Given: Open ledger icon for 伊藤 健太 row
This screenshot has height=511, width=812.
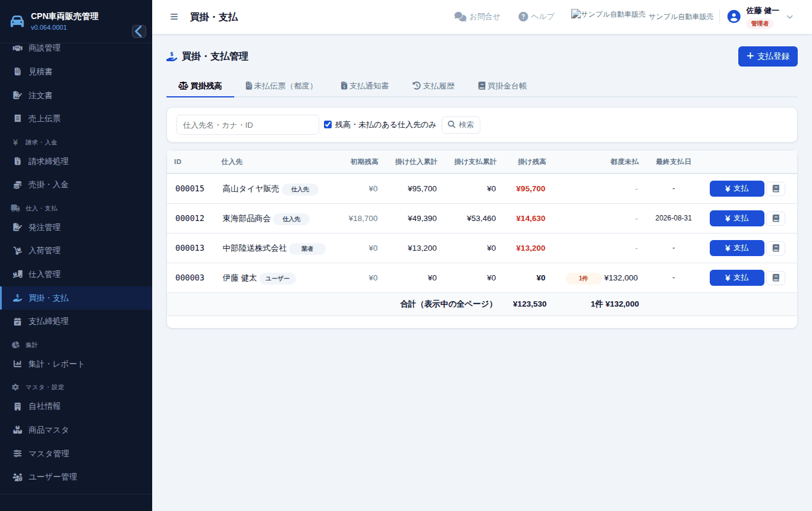Looking at the screenshot, I should coord(776,278).
